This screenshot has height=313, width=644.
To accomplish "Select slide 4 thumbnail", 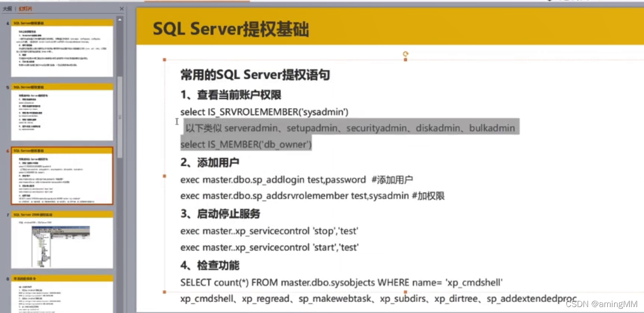I will click(62, 48).
